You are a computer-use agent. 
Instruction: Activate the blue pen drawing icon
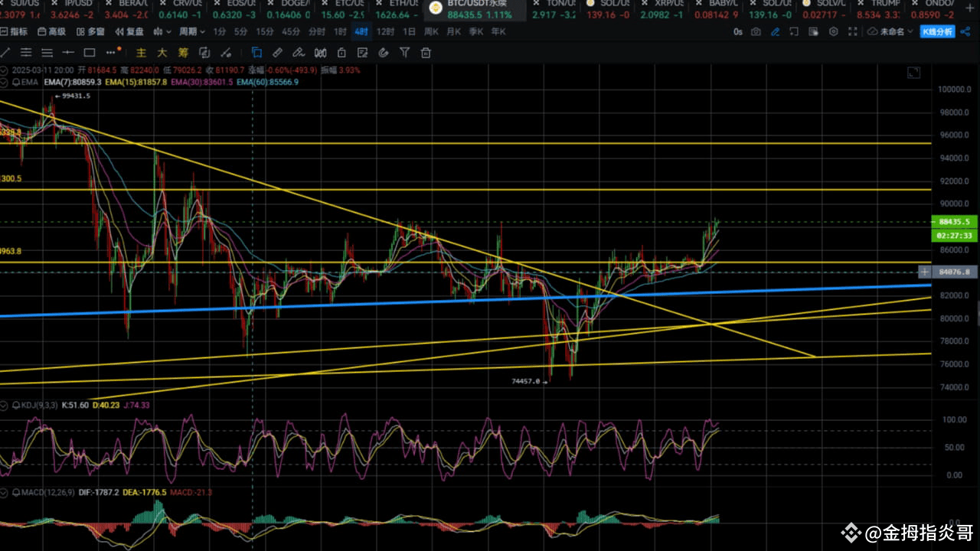point(775,31)
